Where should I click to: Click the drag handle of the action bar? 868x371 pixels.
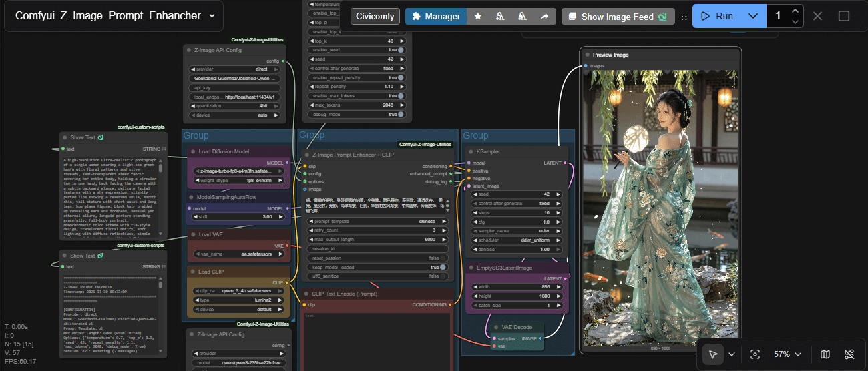click(684, 17)
